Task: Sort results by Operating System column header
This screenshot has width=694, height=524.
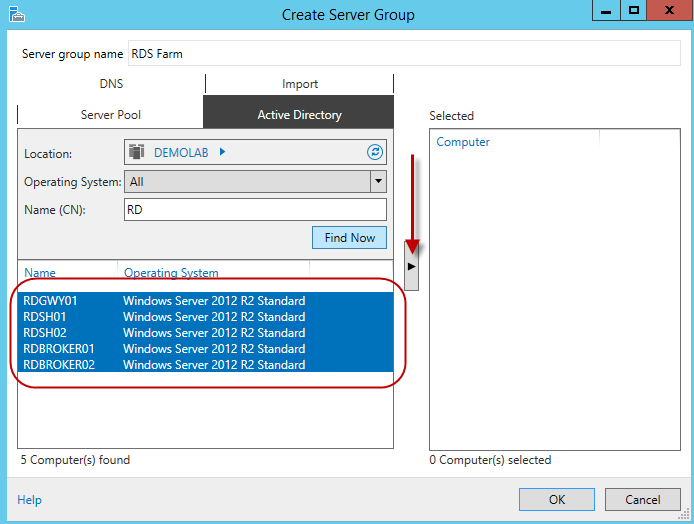Action: point(170,273)
